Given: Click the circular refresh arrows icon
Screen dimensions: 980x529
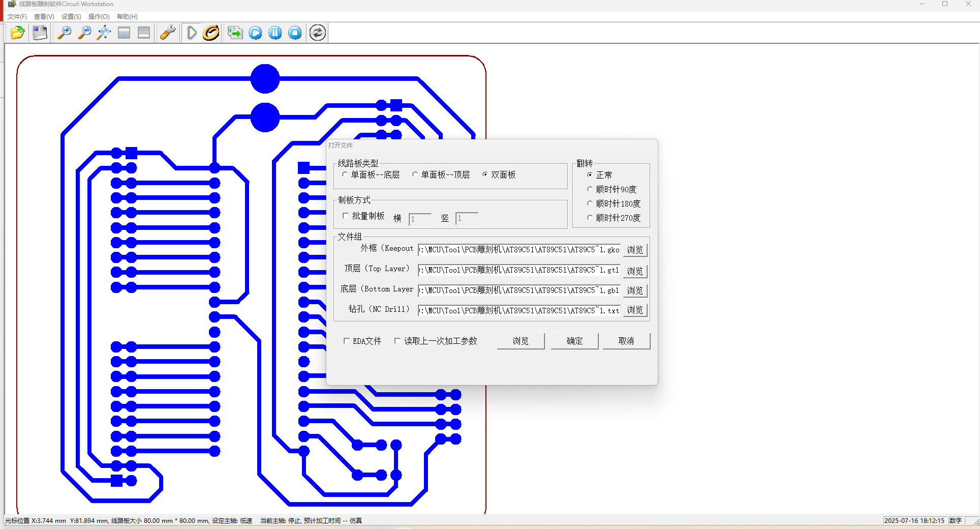Looking at the screenshot, I should pos(318,33).
